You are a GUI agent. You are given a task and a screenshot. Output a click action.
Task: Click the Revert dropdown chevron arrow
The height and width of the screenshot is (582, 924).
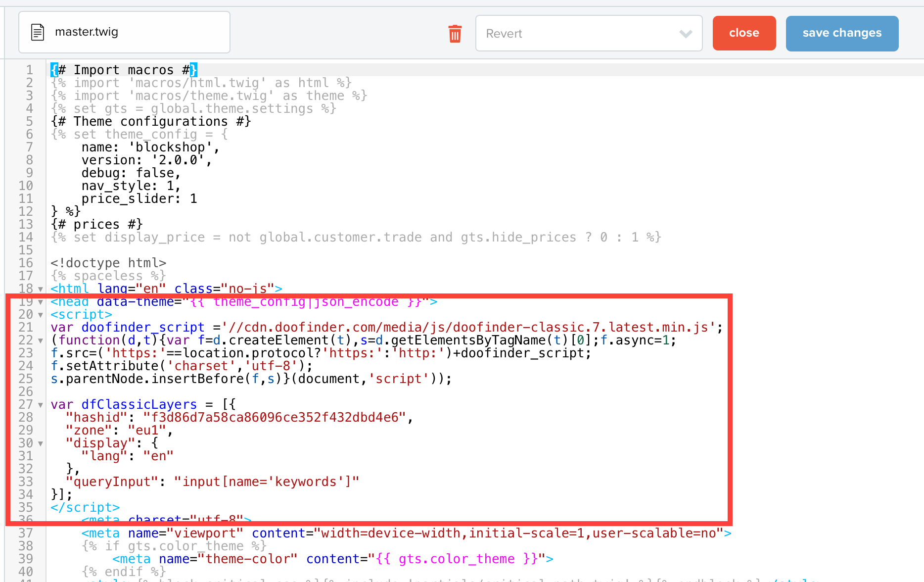tap(686, 34)
